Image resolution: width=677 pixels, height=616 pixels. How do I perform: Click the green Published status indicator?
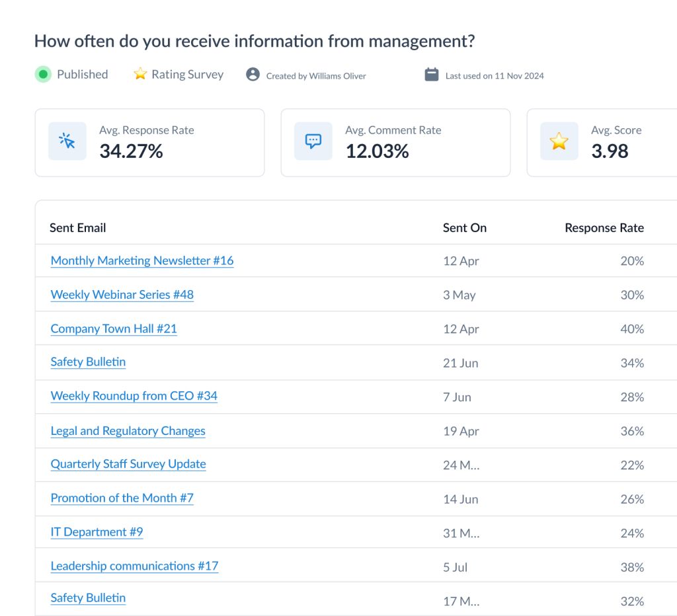pyautogui.click(x=43, y=75)
